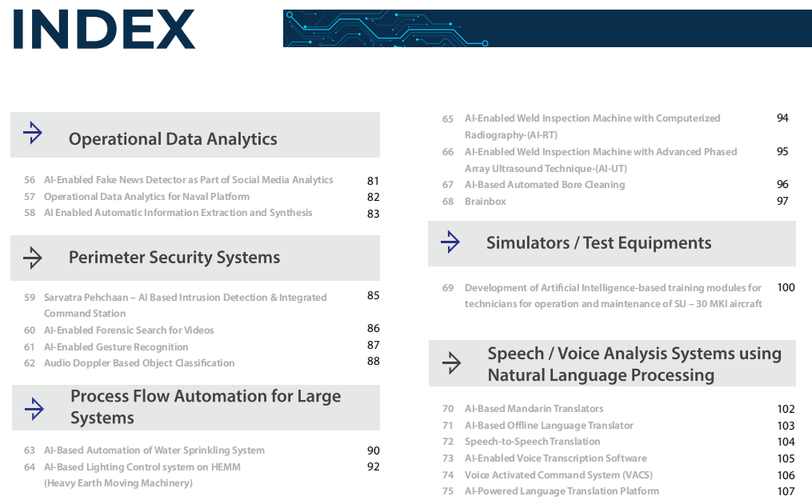Click arrow icon beside Speech / Voice Analysis heading
Image resolution: width=812 pixels, height=504 pixels.
451,362
